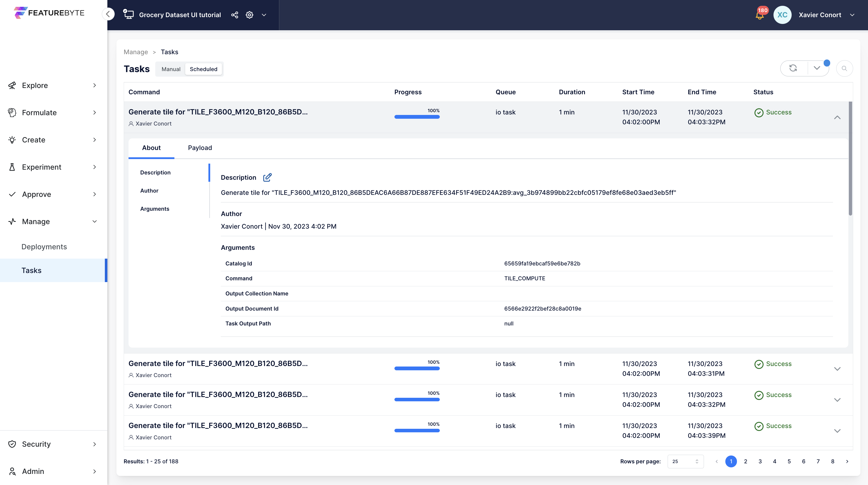Go to page 8
The image size is (868, 485).
(833, 461)
